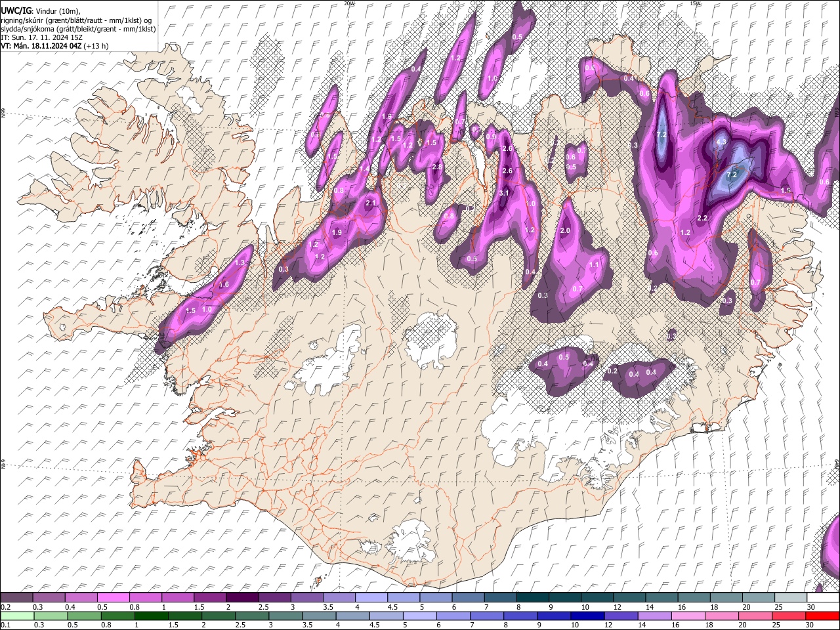
Task: Select the 'rigning/skúrir' legend description line
Action: tap(76, 20)
